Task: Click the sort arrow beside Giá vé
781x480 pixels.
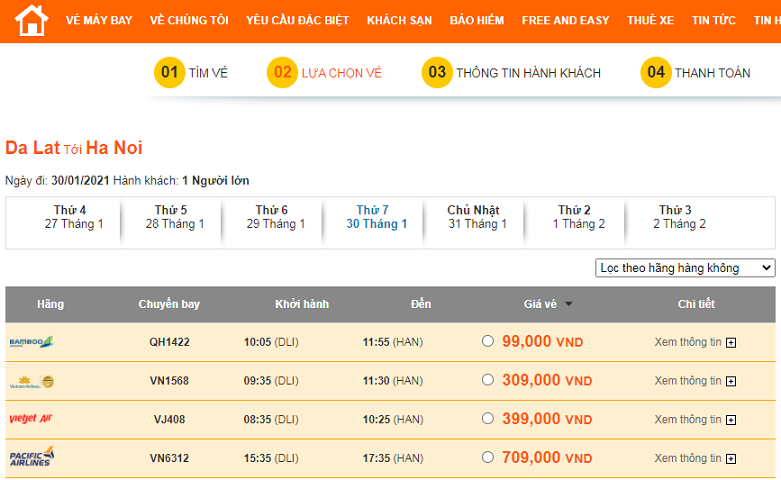Action: tap(568, 304)
